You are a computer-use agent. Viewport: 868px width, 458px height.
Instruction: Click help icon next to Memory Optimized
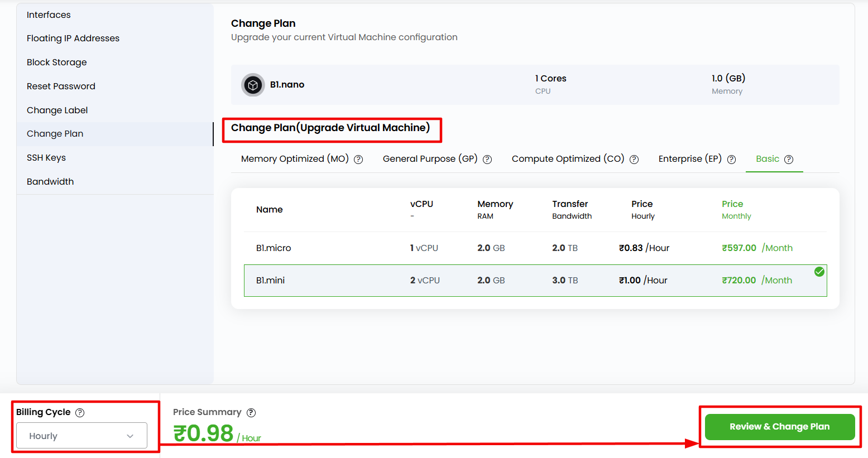(x=358, y=160)
